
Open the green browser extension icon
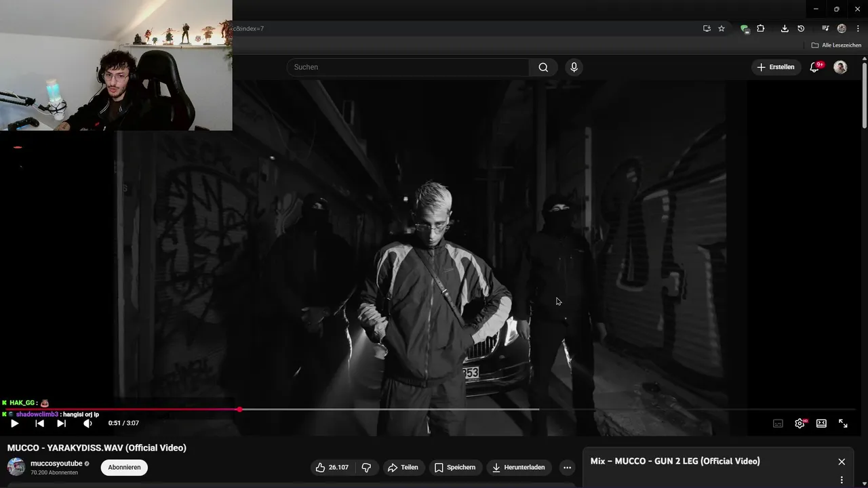(745, 28)
